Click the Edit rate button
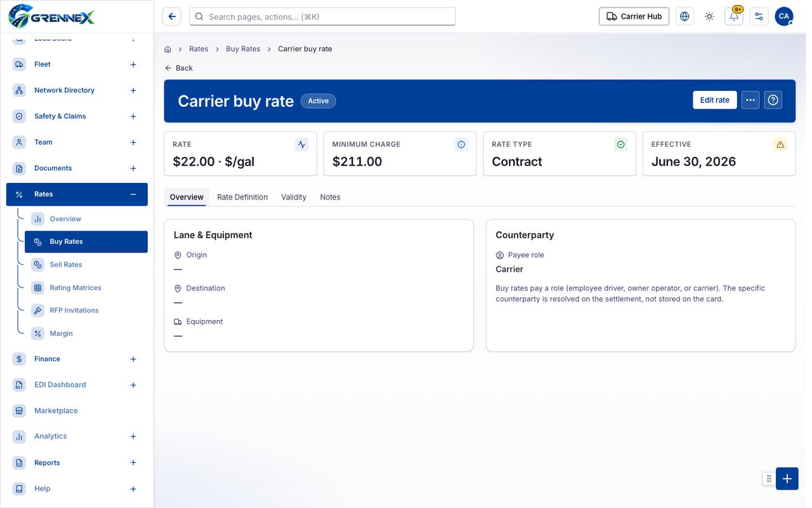Image resolution: width=812 pixels, height=508 pixels. [x=715, y=100]
